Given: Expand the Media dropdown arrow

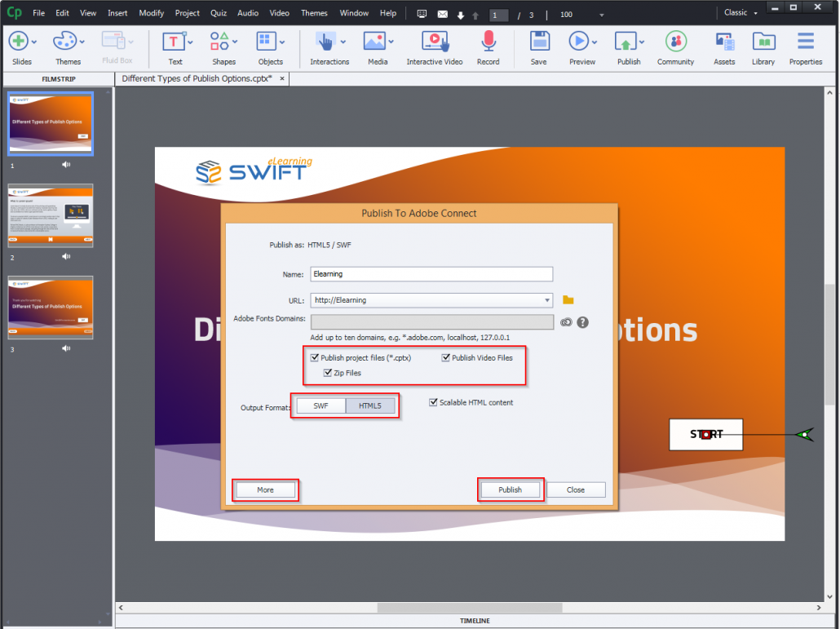Looking at the screenshot, I should [x=391, y=42].
